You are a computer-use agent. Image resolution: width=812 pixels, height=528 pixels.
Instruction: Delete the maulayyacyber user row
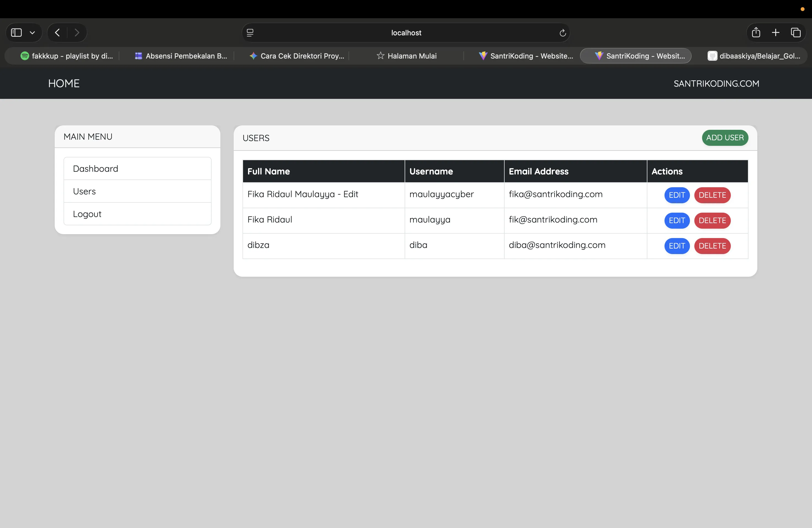coord(712,195)
